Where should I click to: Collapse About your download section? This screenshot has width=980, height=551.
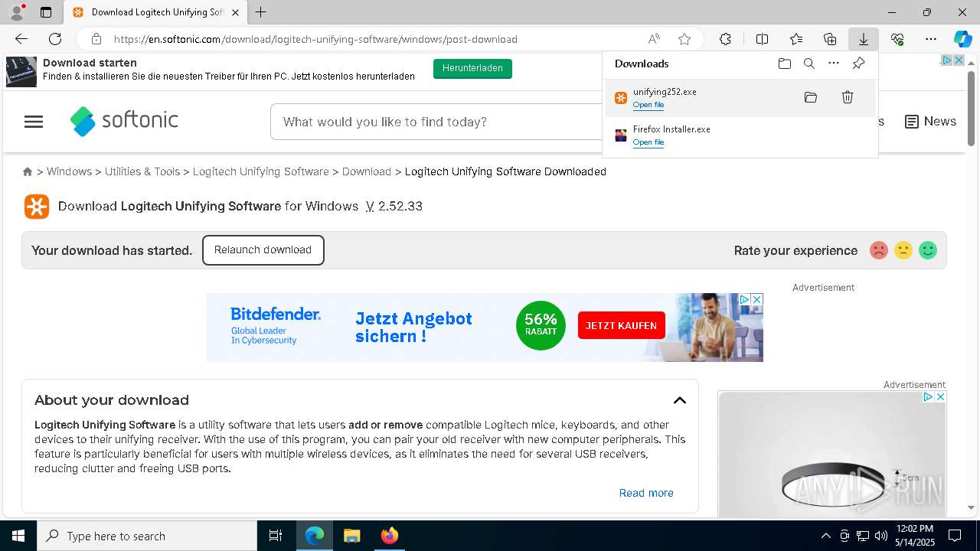(680, 400)
